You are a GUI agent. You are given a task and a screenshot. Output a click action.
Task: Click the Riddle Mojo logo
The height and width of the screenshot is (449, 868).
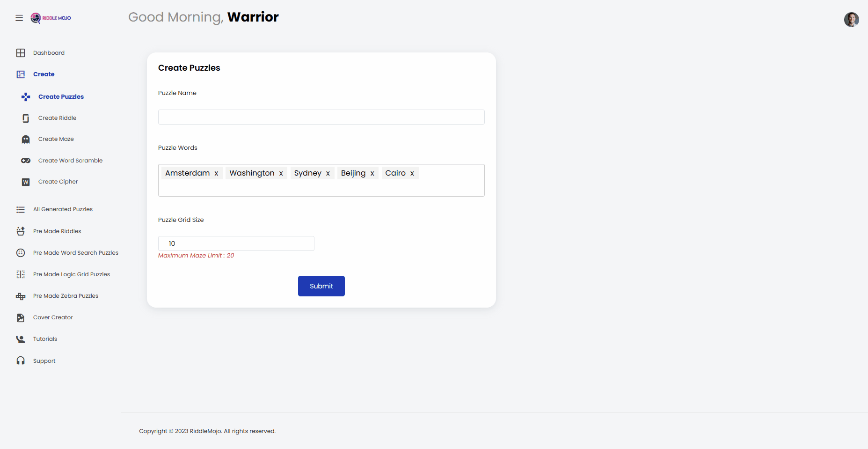click(51, 18)
